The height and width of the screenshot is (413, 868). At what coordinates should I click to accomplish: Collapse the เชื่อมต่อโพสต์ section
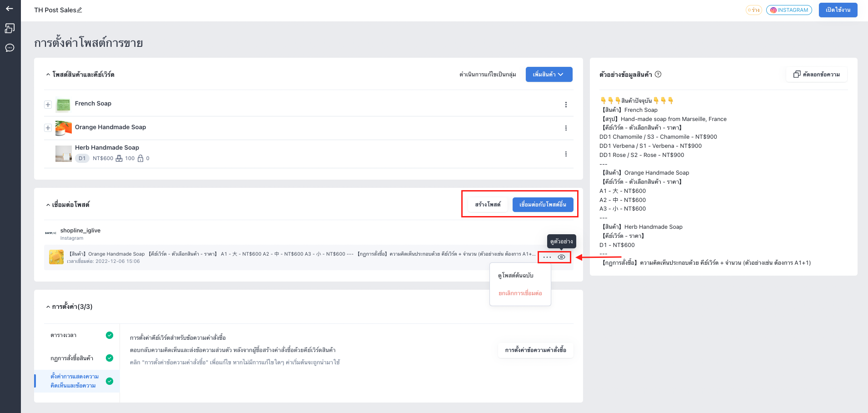pyautogui.click(x=48, y=205)
